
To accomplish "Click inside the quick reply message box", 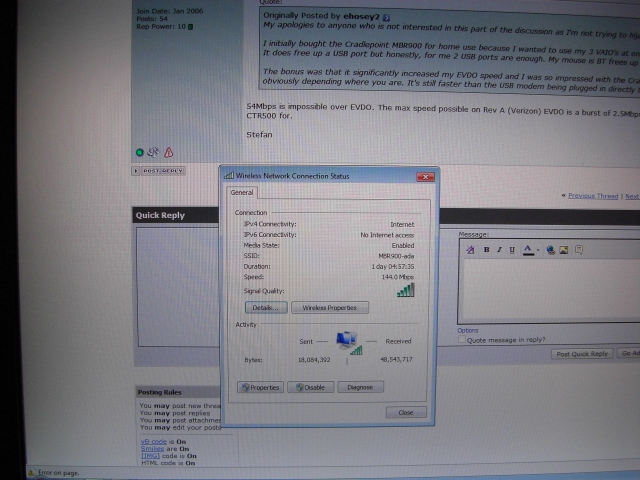I will [x=551, y=290].
